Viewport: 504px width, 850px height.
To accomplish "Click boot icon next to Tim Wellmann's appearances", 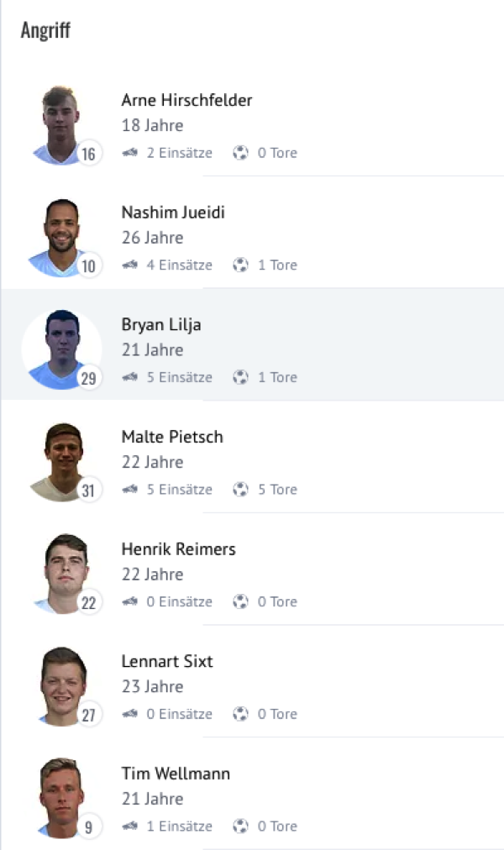I will coord(129,826).
